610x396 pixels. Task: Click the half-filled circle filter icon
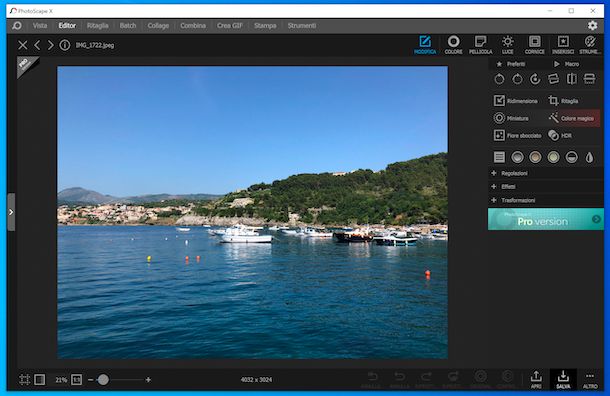click(x=571, y=157)
